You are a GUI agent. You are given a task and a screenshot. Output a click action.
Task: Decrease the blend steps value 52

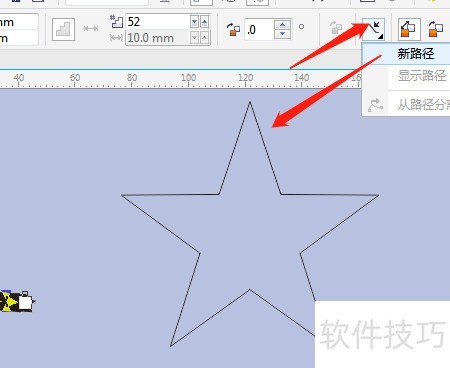click(x=194, y=22)
